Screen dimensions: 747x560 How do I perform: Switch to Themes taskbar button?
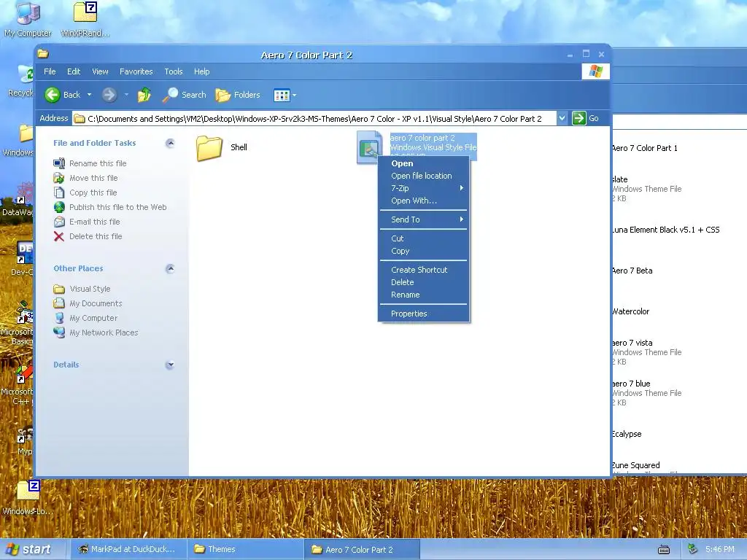pos(245,550)
